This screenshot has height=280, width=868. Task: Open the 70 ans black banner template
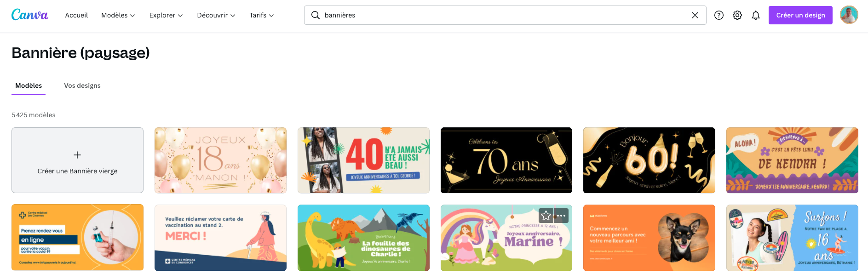tap(506, 160)
